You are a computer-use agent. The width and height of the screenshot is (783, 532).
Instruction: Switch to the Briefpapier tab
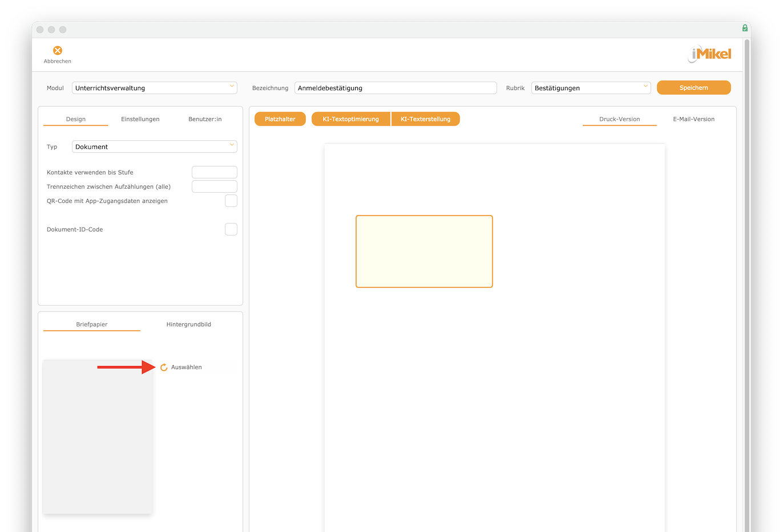click(x=92, y=324)
